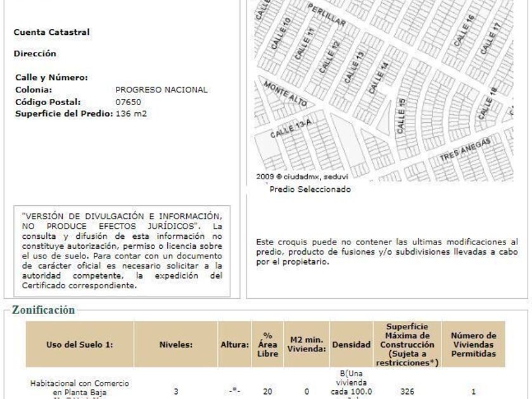Click the legal disclaimer text box

pos(122,251)
